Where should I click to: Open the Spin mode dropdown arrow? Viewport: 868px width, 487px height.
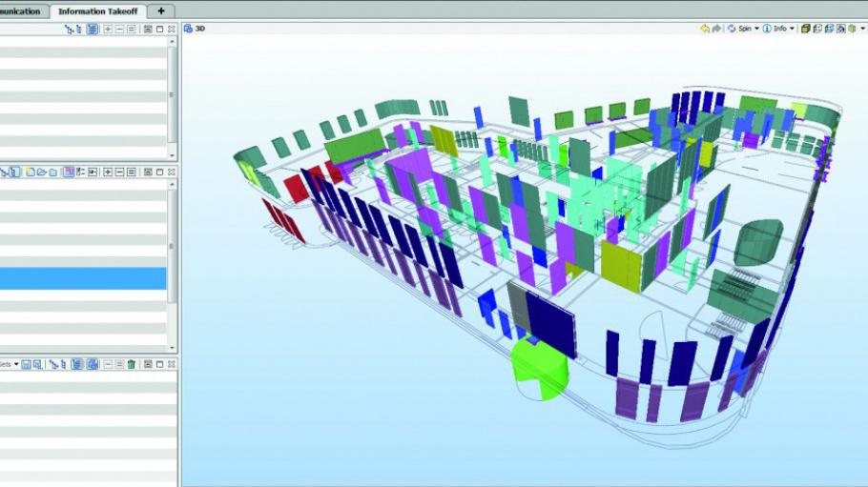[756, 29]
